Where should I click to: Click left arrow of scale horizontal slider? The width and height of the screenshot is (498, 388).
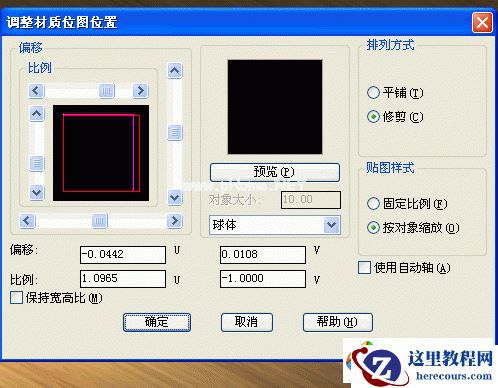(36, 91)
